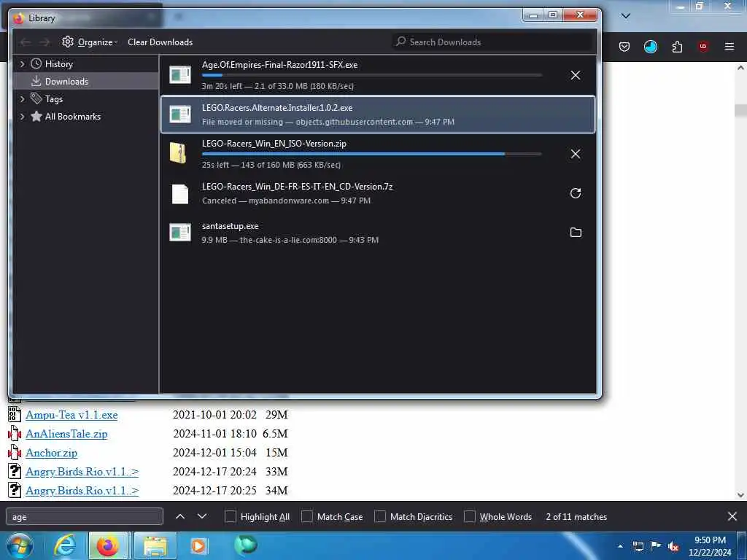Viewport: 747px width, 560px height.
Task: Click Firefox taskbar button
Action: click(108, 545)
